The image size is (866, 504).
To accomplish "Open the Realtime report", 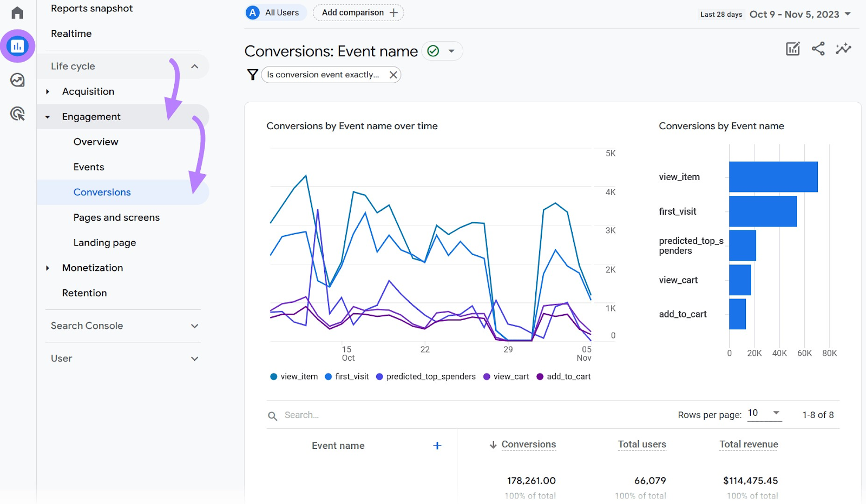I will coord(71,33).
